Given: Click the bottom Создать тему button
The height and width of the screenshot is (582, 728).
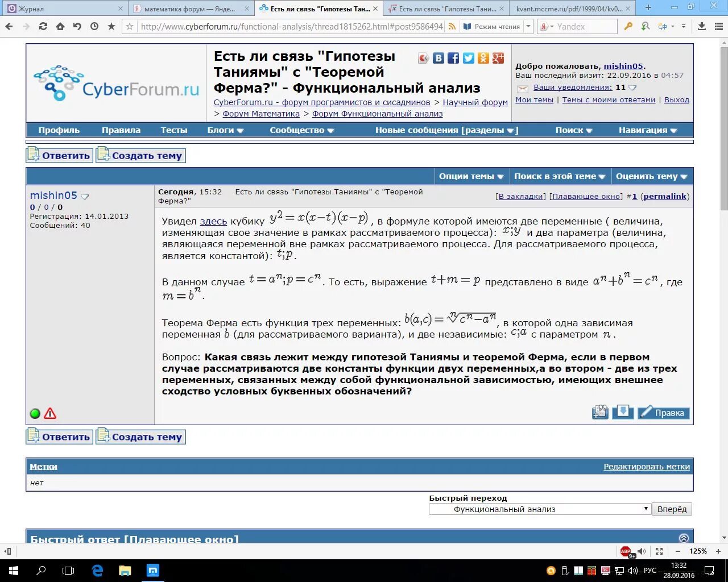Looking at the screenshot, I should 141,436.
